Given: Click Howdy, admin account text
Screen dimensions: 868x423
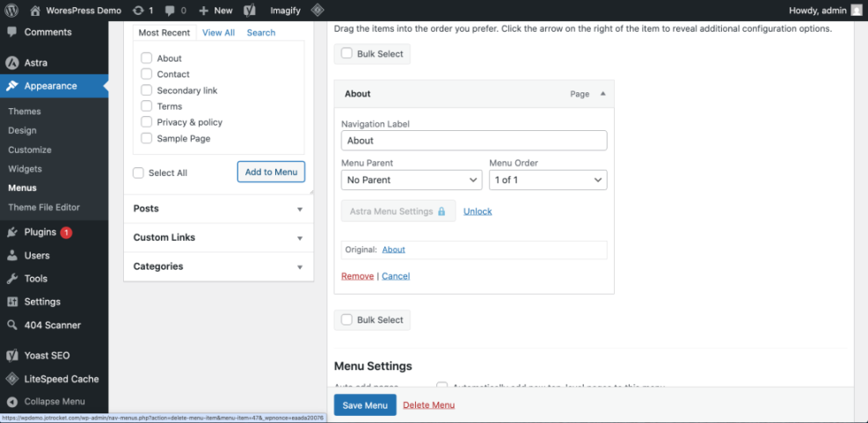Looking at the screenshot, I should point(818,10).
